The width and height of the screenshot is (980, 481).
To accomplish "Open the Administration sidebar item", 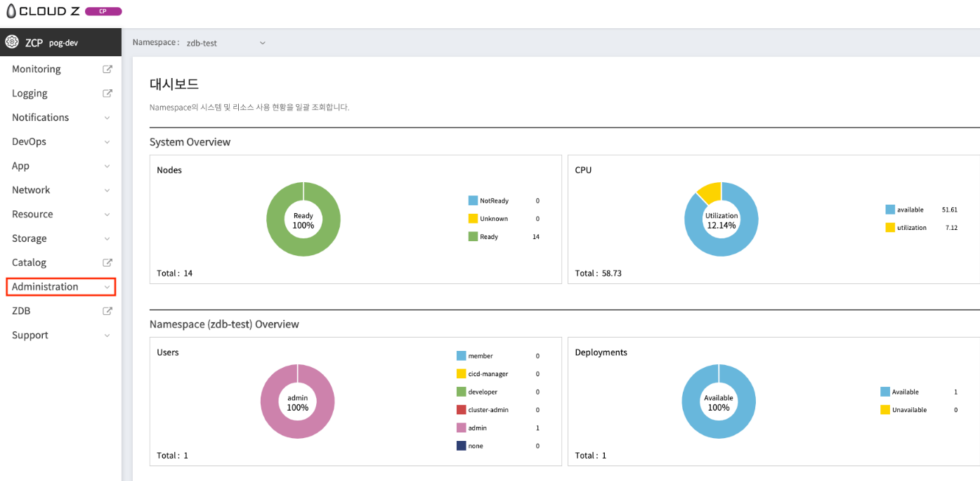I will tap(45, 287).
